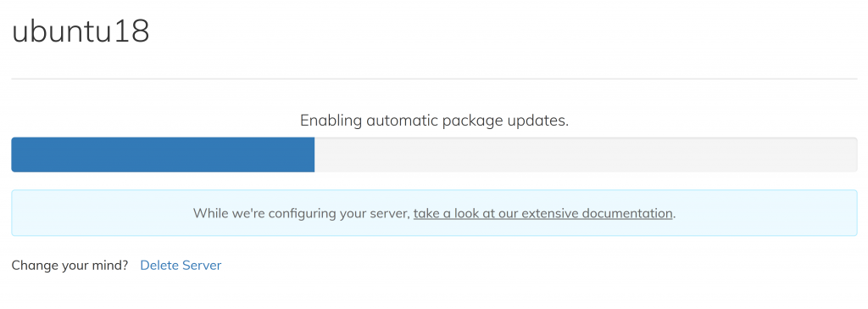Click the 'While we're configuring your server' text
The width and height of the screenshot is (868, 309).
(x=301, y=214)
